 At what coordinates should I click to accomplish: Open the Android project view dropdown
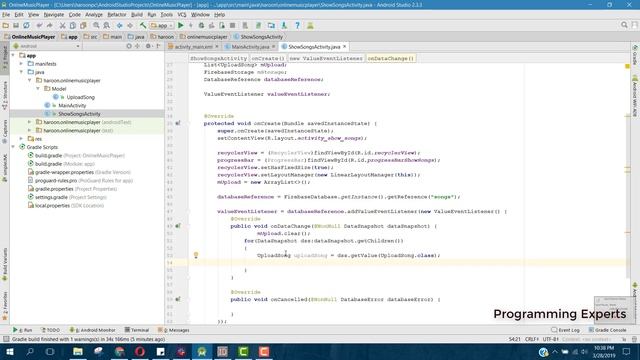click(46, 46)
